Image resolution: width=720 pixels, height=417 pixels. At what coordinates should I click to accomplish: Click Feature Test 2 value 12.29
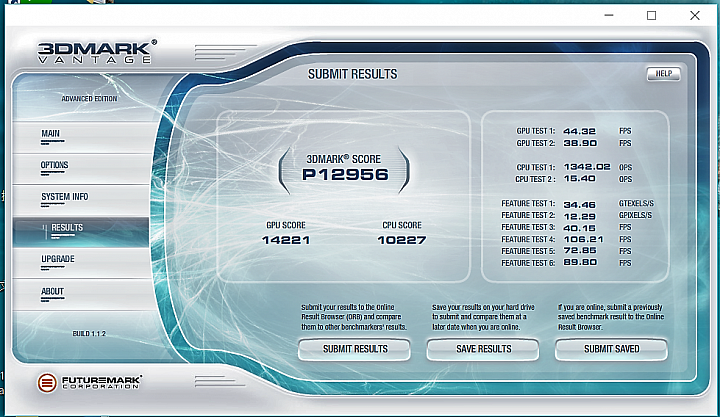(x=579, y=216)
